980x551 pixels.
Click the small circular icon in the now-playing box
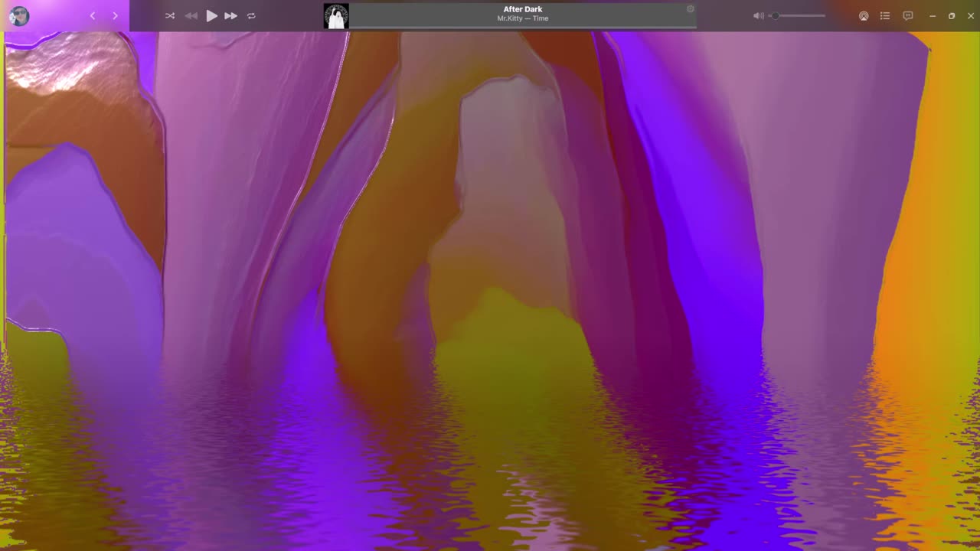tap(690, 9)
